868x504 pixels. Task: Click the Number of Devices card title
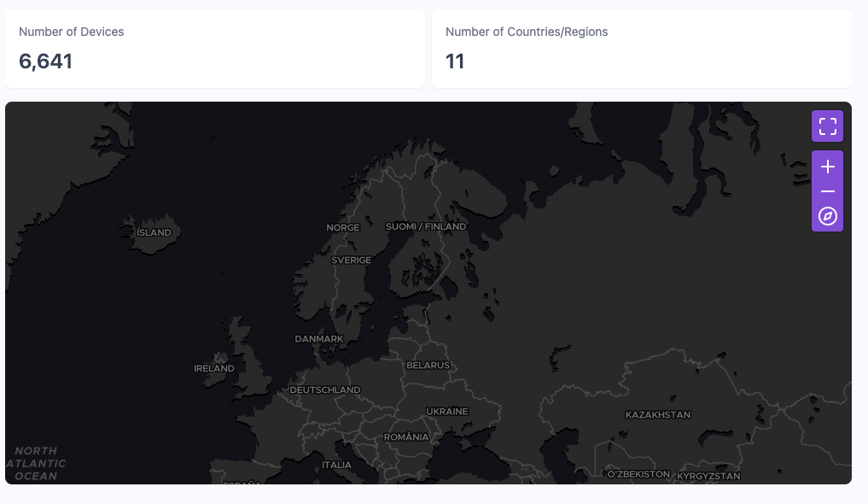[72, 32]
